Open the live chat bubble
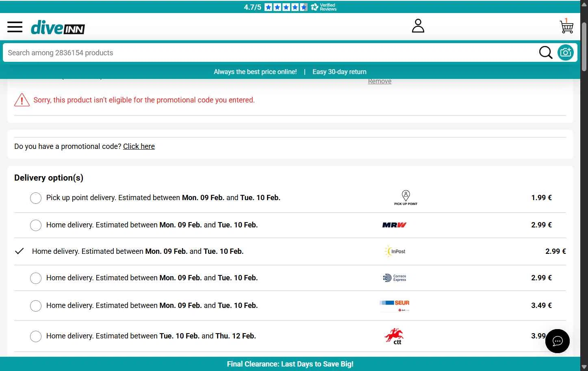 tap(558, 341)
